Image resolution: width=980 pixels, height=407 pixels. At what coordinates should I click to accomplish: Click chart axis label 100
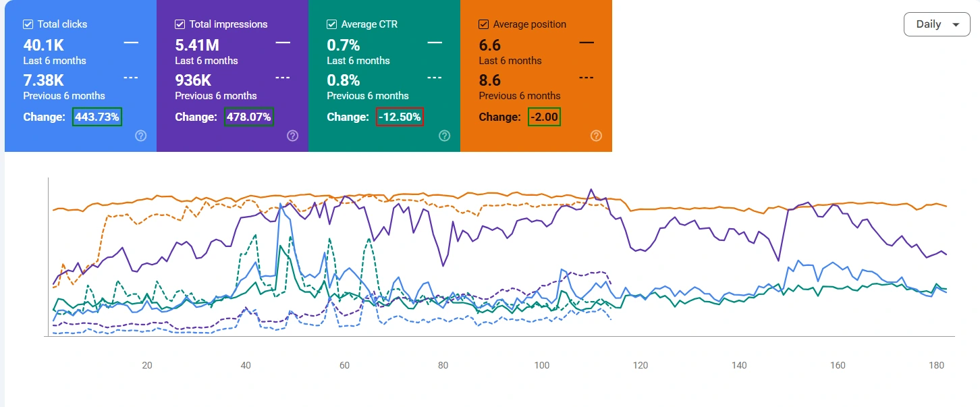coord(541,365)
